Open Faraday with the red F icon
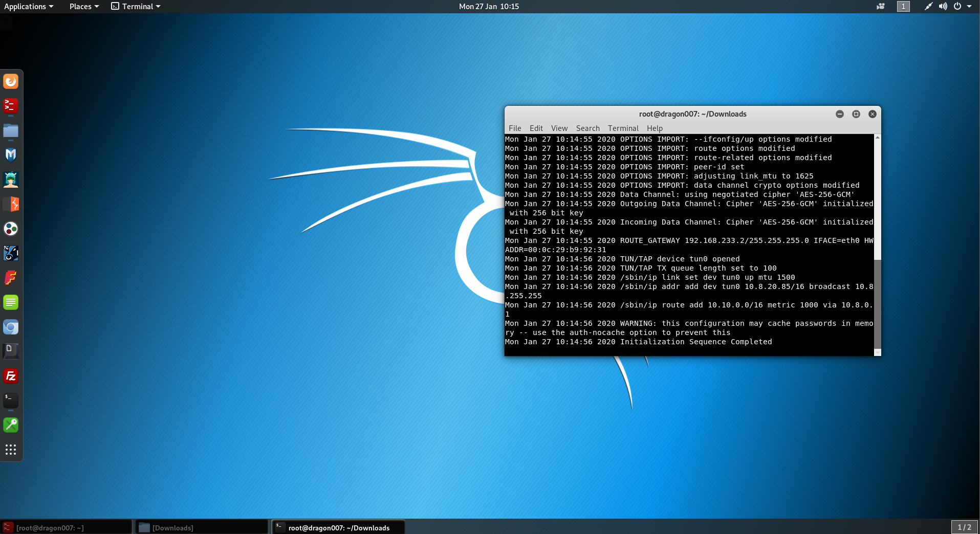This screenshot has height=534, width=980. 11,278
